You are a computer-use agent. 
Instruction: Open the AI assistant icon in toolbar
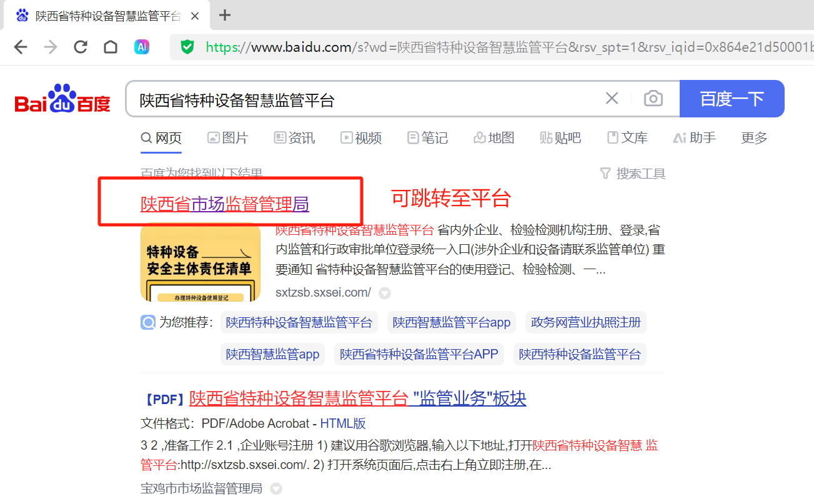(142, 47)
